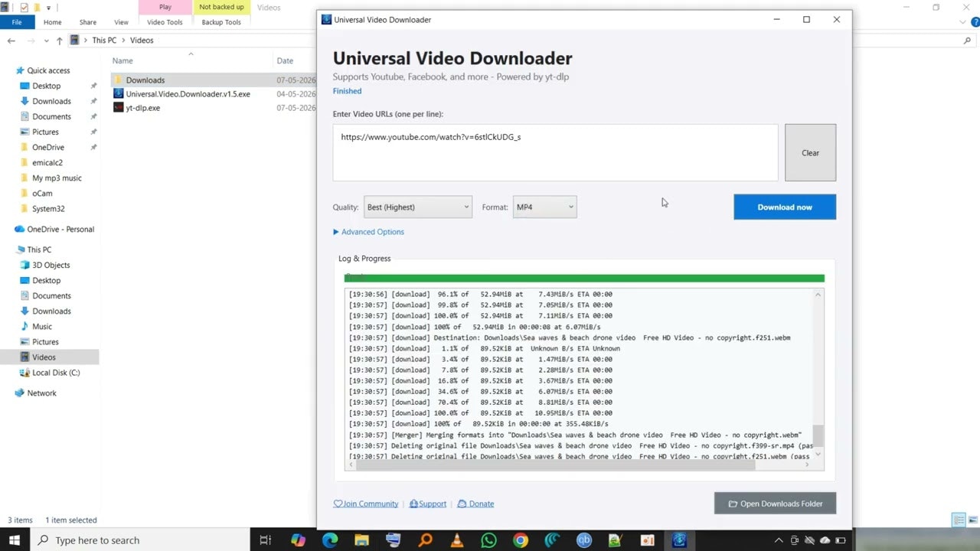Open the Format dropdown set to MP4
Viewport: 980px width, 551px height.
click(x=544, y=207)
